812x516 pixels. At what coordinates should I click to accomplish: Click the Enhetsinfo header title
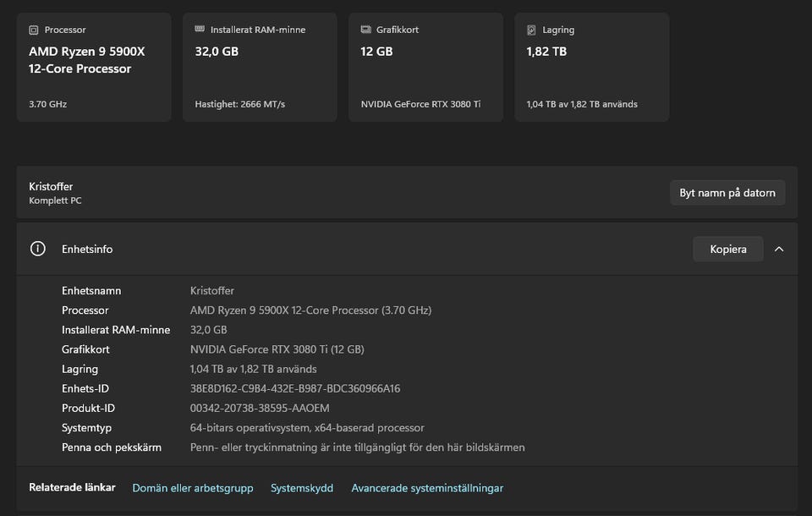[x=87, y=250]
